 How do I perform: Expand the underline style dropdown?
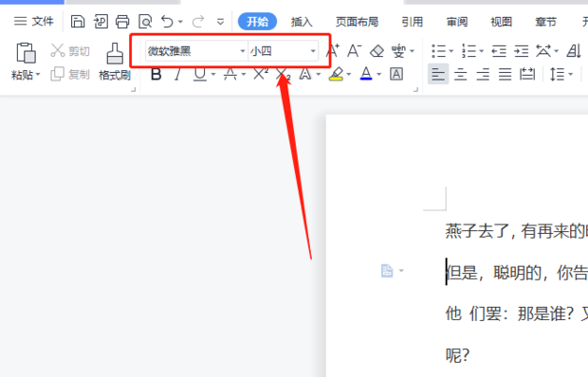(213, 75)
